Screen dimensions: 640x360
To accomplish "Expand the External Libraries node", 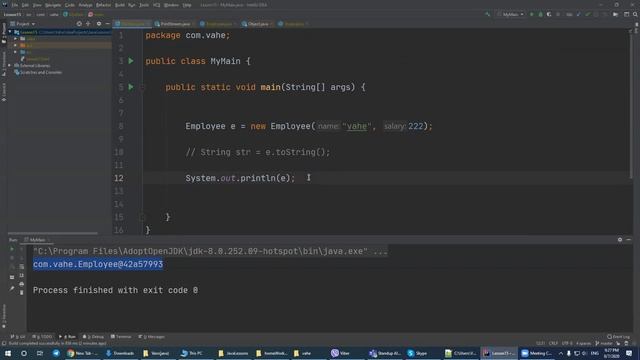I will click(x=10, y=65).
